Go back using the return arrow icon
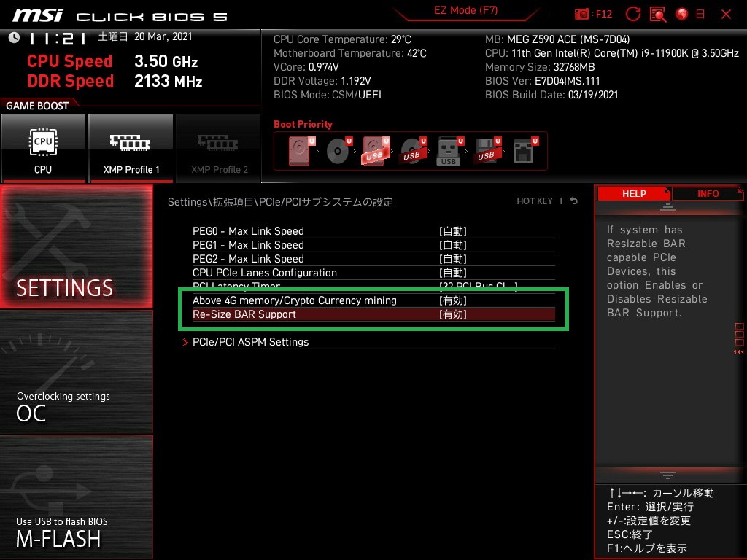 (x=574, y=201)
